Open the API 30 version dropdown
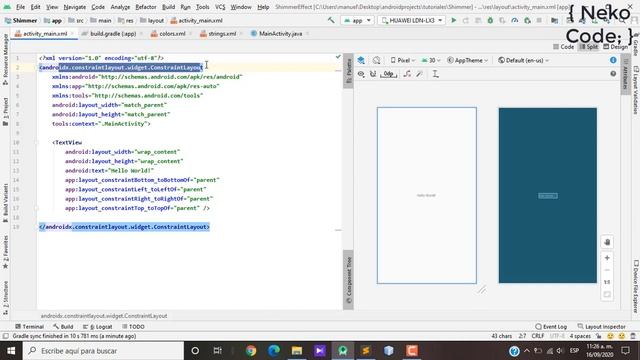This screenshot has height=360, width=640. point(431,60)
